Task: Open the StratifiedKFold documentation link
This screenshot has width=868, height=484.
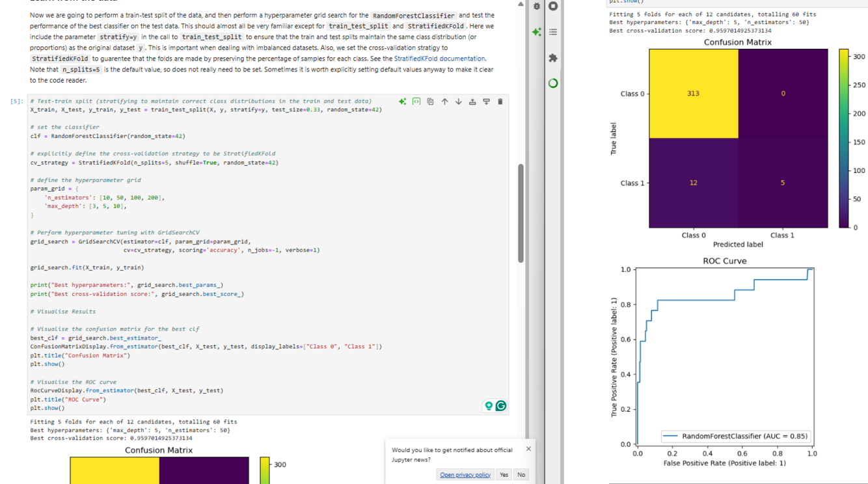Action: click(439, 59)
